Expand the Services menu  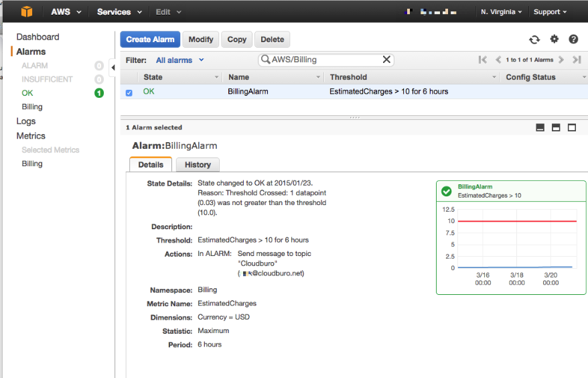coord(119,12)
